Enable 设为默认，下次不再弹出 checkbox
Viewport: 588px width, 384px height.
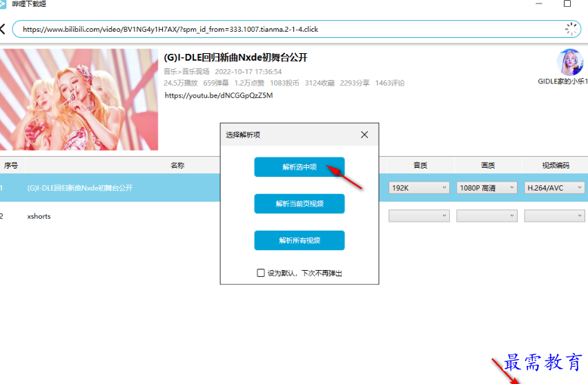click(x=261, y=273)
